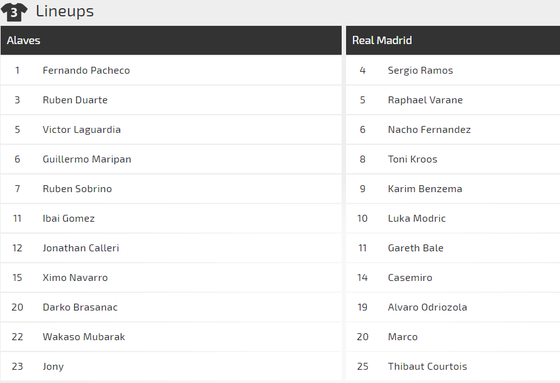Select Gareth Bale in the lineup
The width and height of the screenshot is (560, 383).
point(415,248)
